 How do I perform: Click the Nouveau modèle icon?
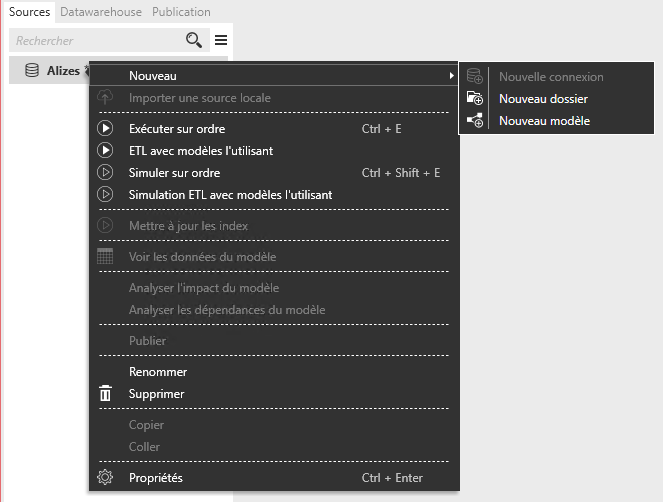475,121
